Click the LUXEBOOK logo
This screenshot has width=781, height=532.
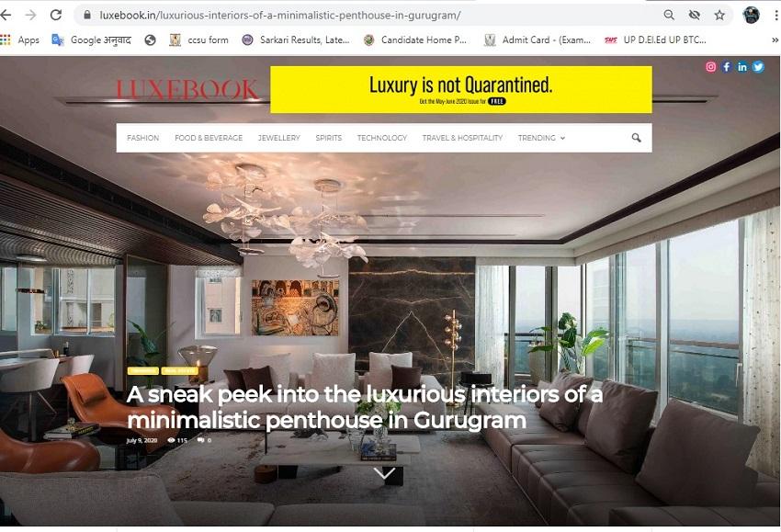[187, 90]
